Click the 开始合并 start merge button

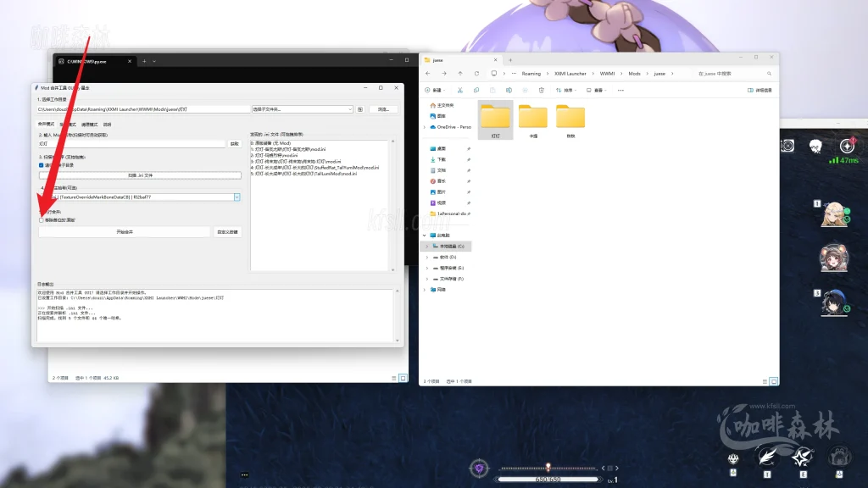pos(124,231)
